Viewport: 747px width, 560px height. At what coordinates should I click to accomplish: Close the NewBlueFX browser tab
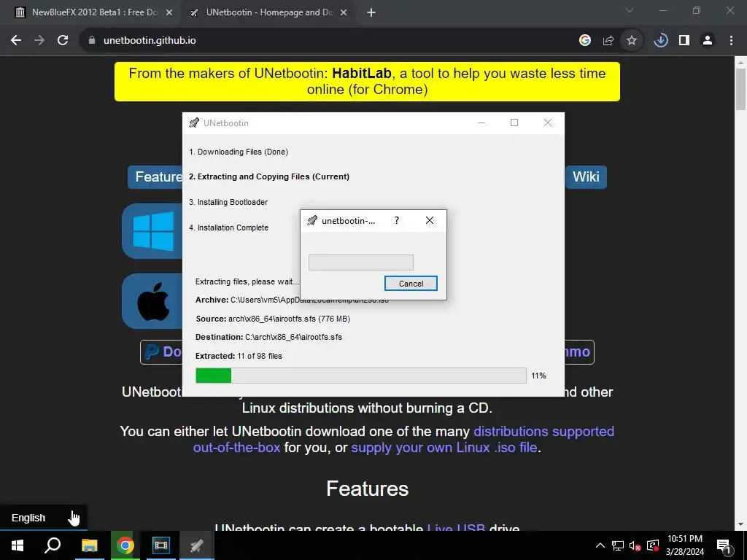coord(169,13)
